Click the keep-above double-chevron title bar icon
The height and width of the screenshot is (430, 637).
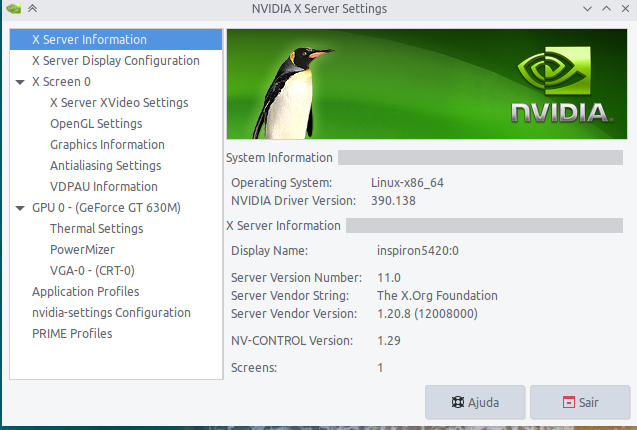pyautogui.click(x=32, y=8)
